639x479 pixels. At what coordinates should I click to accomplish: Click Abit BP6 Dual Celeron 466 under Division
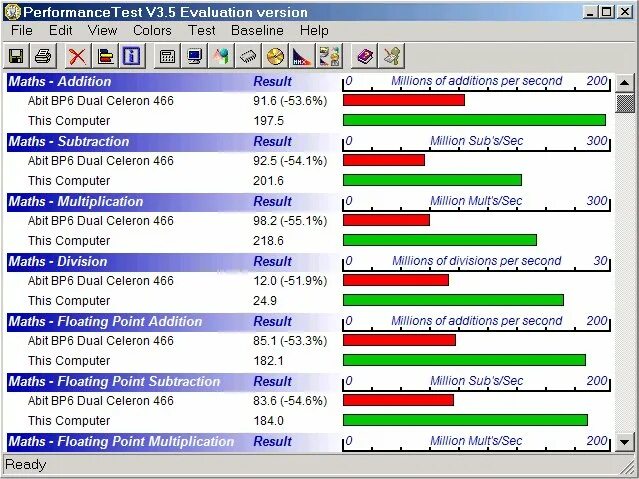[x=101, y=280]
